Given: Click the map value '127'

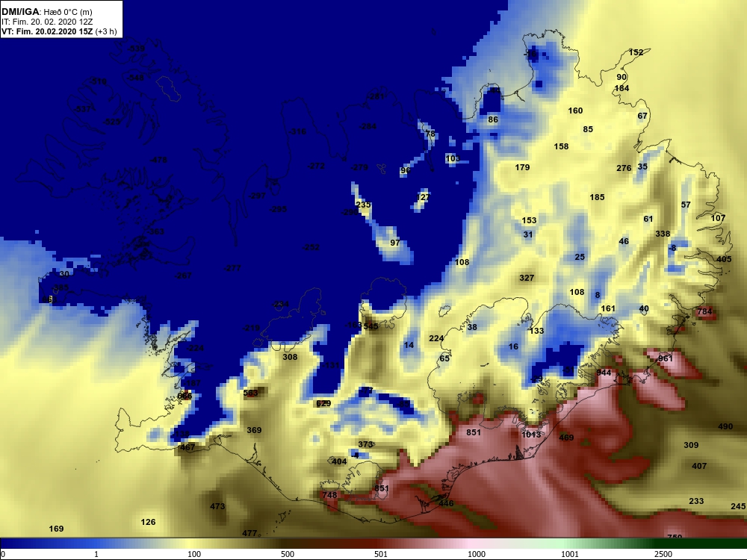Looking at the screenshot, I should (423, 197).
